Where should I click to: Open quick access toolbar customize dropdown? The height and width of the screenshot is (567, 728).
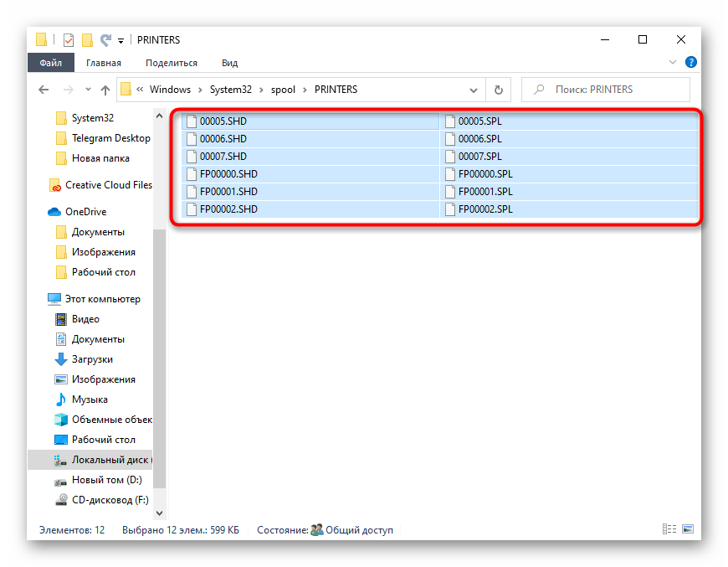121,40
